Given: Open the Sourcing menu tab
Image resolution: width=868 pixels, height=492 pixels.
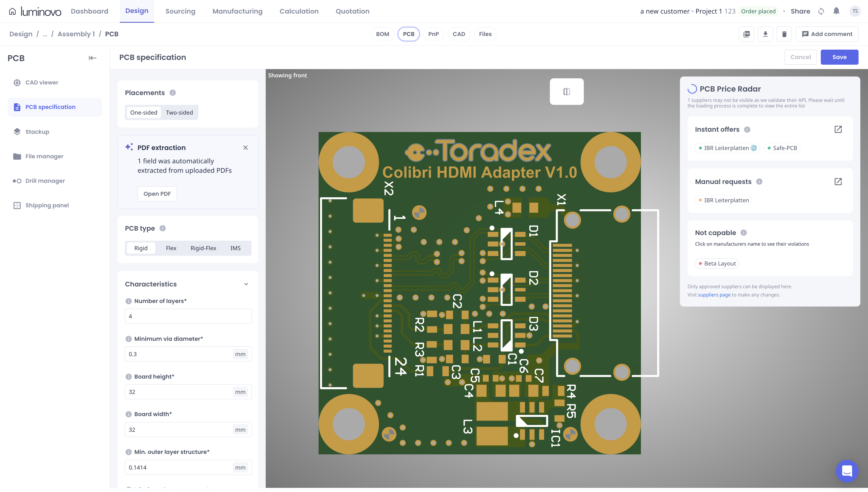Looking at the screenshot, I should click(x=180, y=11).
